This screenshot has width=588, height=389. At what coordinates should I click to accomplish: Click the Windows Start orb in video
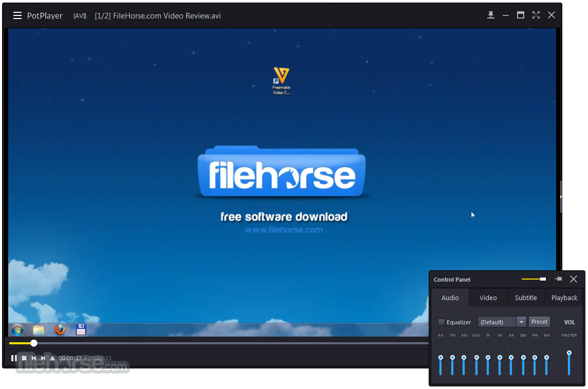point(17,330)
